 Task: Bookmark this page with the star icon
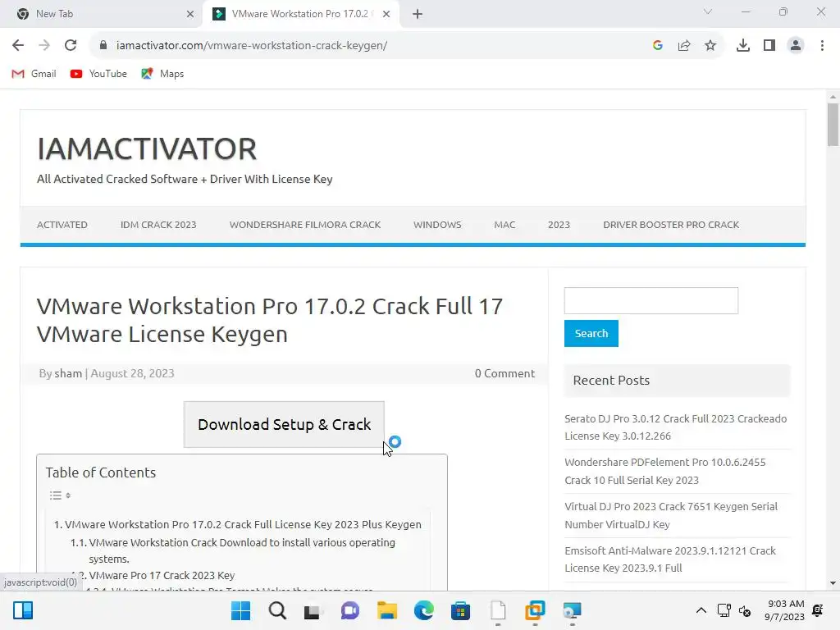(x=710, y=46)
